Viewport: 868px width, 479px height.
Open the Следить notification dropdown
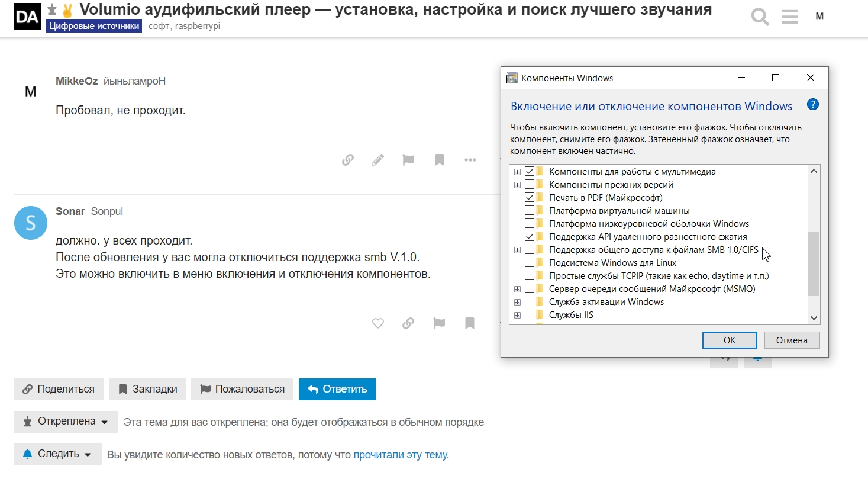57,454
